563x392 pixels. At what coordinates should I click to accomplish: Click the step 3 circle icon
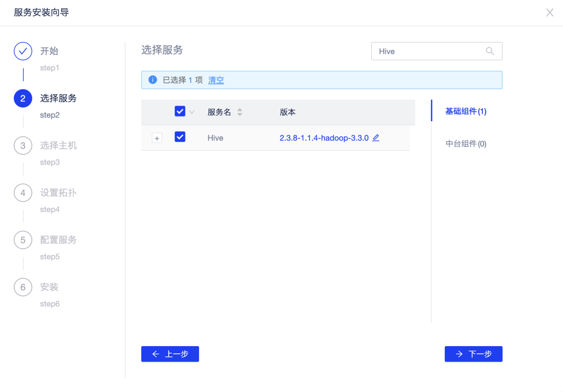[x=23, y=146]
